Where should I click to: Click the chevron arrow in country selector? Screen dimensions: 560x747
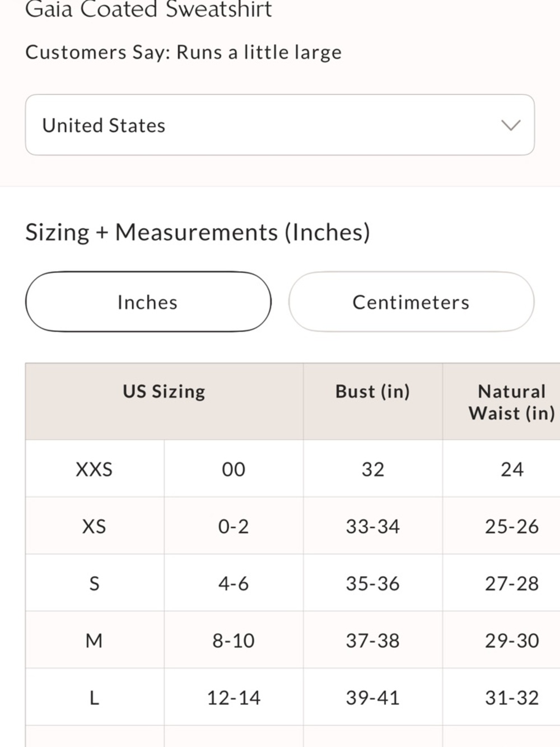[x=511, y=125]
